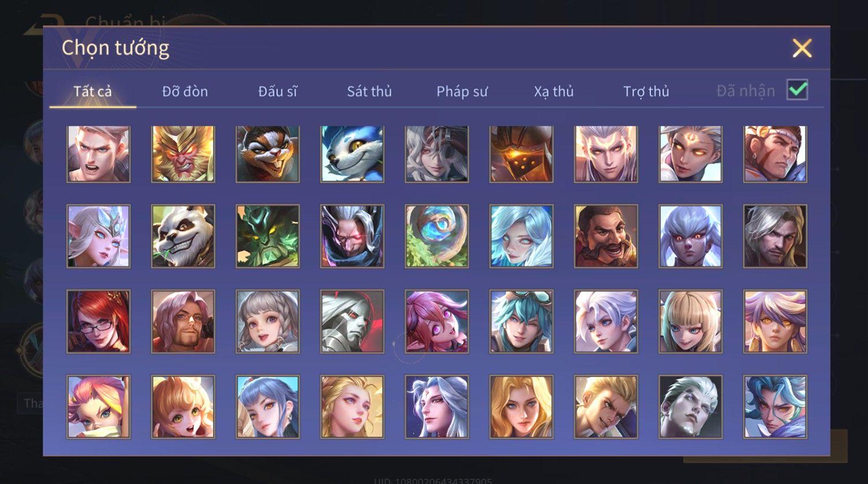Open the Trợ thủ tab
This screenshot has height=484, width=868.
[x=646, y=91]
